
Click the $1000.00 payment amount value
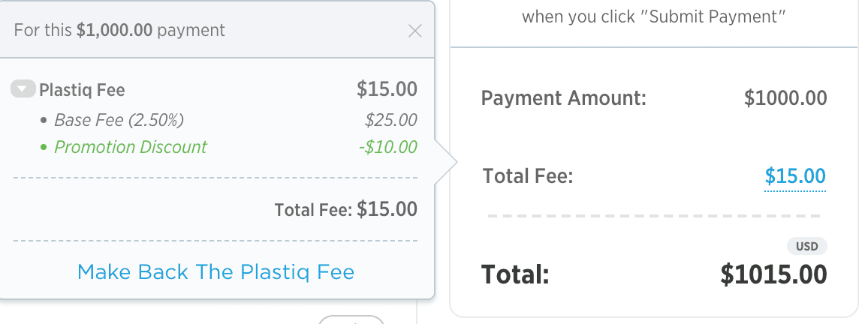785,97
